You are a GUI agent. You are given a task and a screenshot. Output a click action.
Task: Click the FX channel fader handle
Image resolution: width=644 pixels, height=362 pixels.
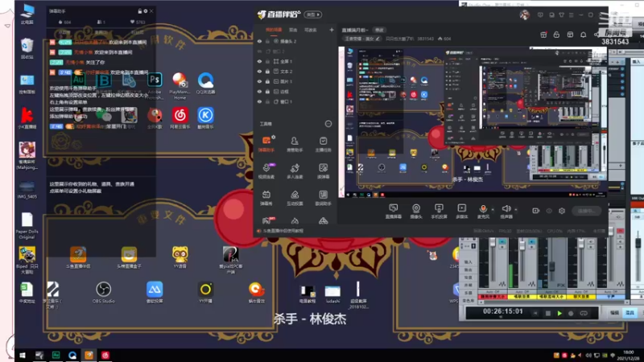click(551, 267)
